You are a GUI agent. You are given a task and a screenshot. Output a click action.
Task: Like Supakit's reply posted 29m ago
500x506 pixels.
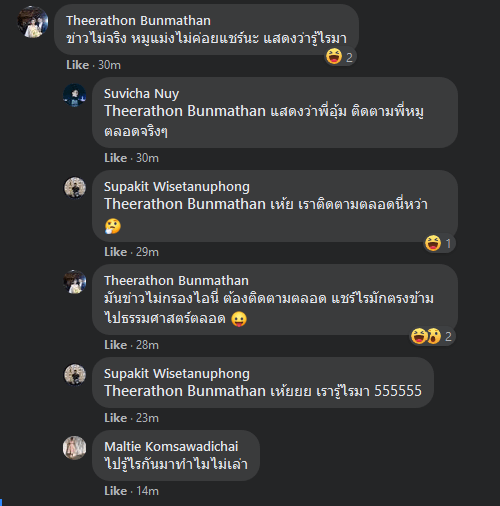(x=115, y=252)
